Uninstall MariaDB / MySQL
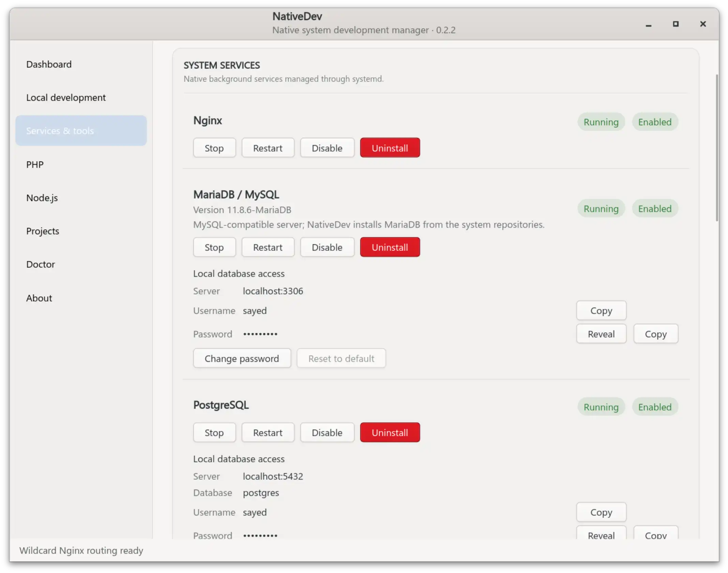The image size is (728, 573). click(390, 247)
